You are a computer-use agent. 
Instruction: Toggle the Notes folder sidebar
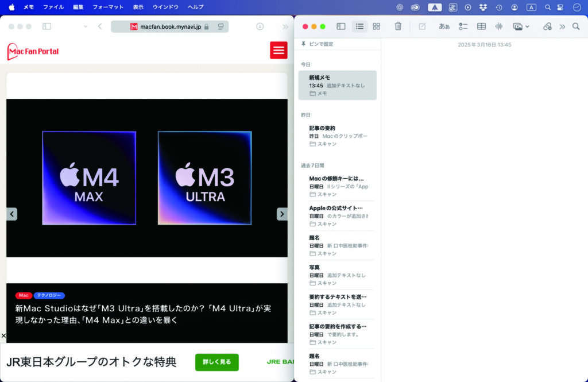pyautogui.click(x=341, y=26)
